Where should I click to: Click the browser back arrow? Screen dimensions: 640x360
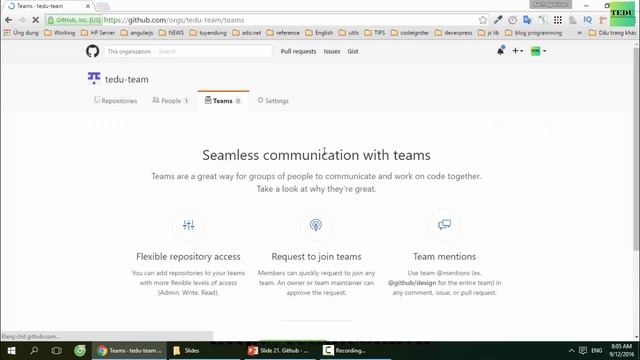(9, 20)
